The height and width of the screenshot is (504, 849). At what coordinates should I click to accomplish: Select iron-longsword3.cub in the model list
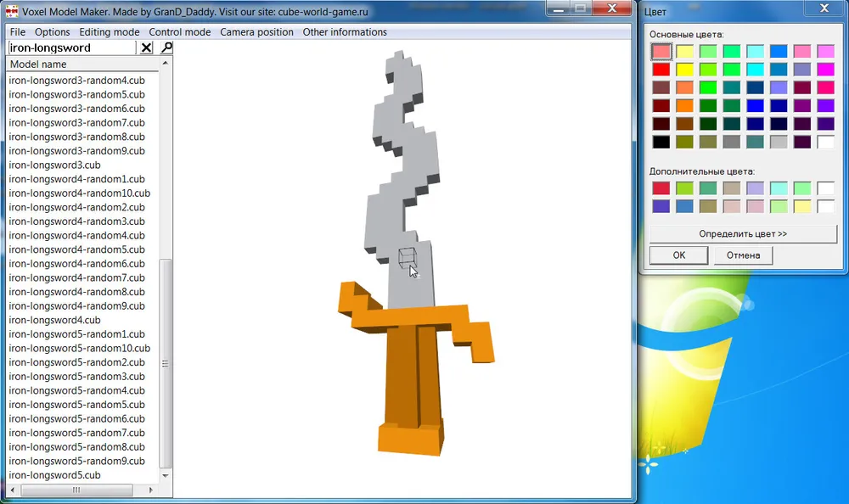tap(54, 165)
